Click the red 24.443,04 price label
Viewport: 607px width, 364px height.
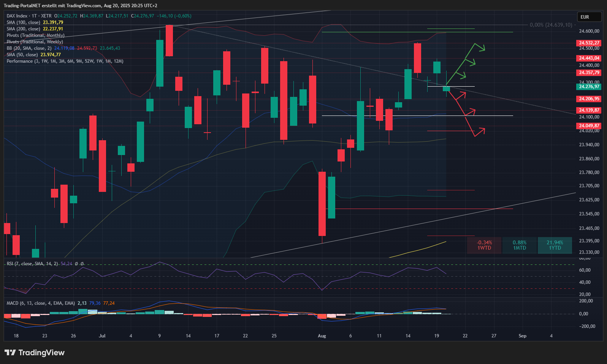click(x=589, y=58)
